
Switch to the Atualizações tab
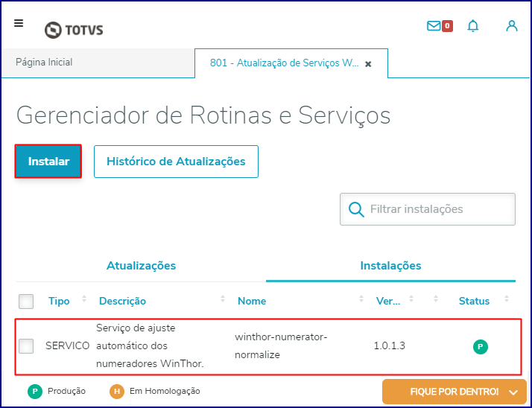pos(141,266)
